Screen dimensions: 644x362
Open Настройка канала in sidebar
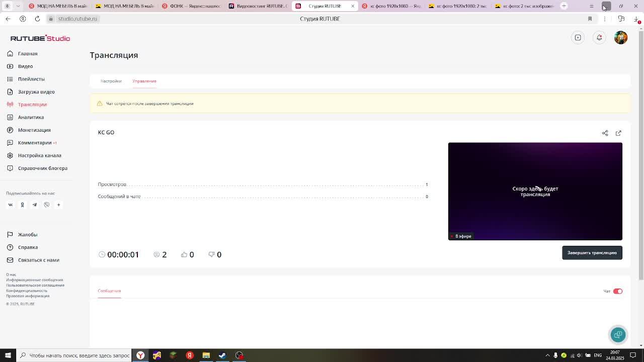click(39, 155)
